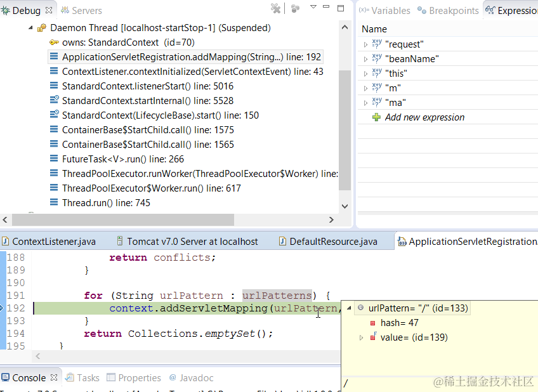Screen dimensions: 538x392
Task: Click the Debug view vertical scrollbar thumb
Action: click(x=345, y=130)
